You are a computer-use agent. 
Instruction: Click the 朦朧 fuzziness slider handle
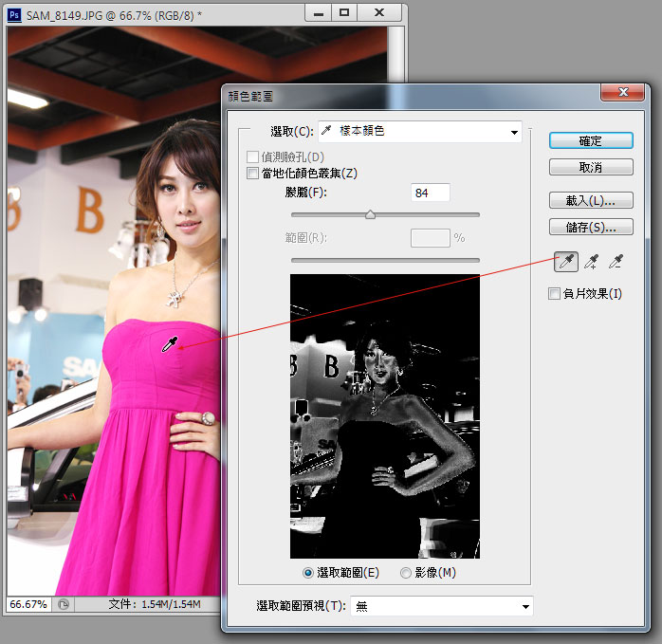pyautogui.click(x=370, y=214)
